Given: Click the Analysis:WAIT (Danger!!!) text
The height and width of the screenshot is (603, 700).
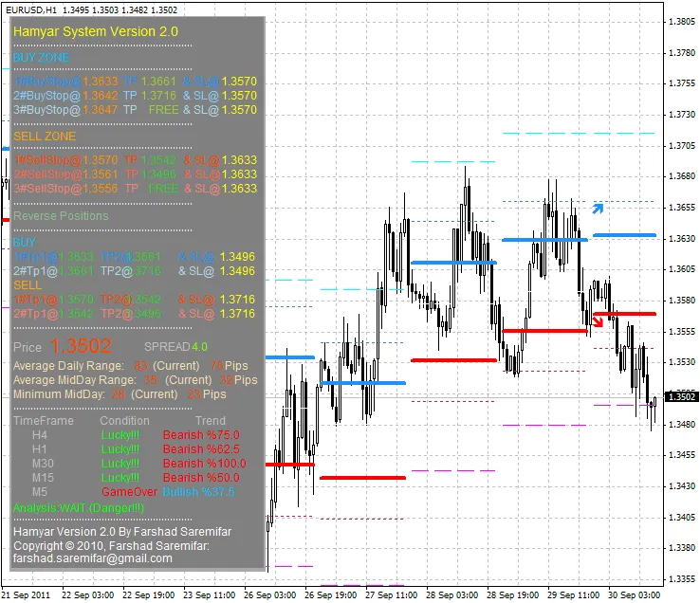Looking at the screenshot, I should [79, 508].
